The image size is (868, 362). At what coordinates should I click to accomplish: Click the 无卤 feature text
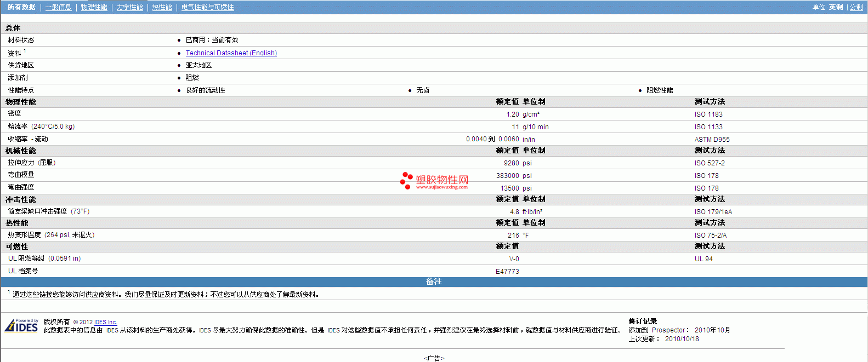423,90
